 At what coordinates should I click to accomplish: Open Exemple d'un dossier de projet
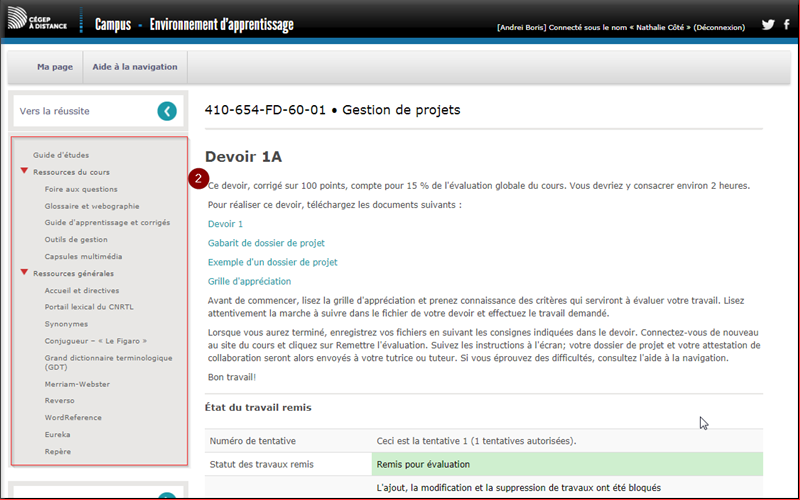coord(272,262)
